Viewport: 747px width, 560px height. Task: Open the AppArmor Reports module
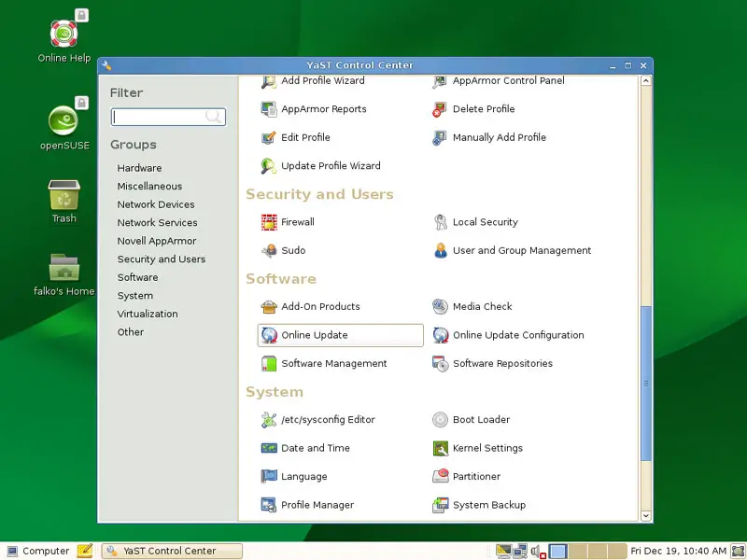(314, 109)
